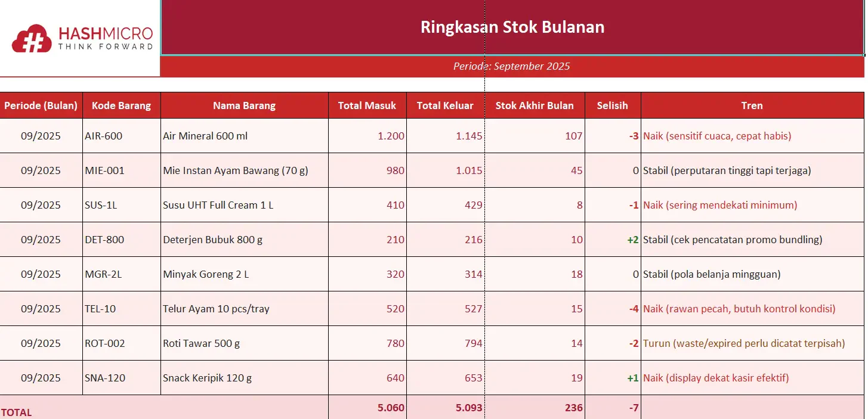Click the 'ROT-002' code cell

coord(122,343)
